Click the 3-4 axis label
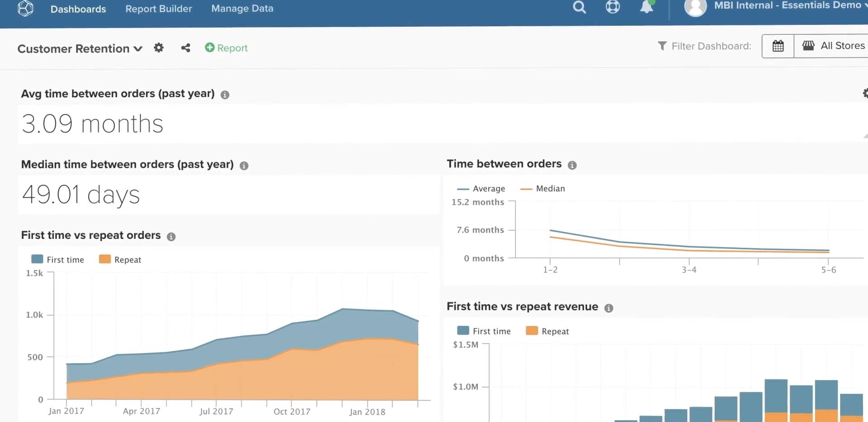The height and width of the screenshot is (422, 868). 689,270
